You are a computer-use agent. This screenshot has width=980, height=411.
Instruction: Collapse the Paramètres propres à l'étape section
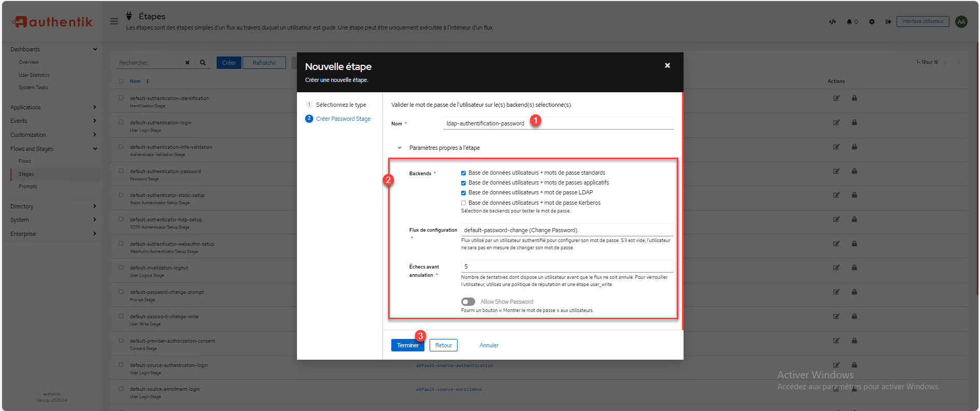400,148
